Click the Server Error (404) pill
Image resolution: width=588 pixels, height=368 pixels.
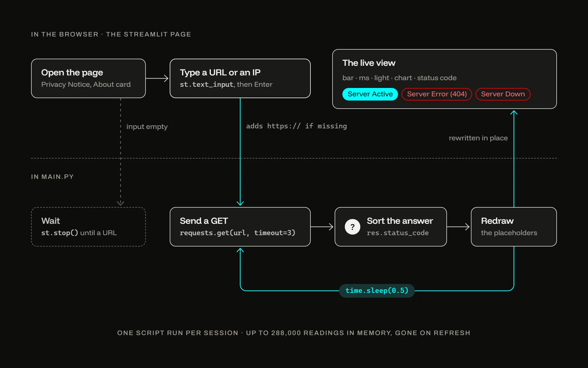pos(437,94)
